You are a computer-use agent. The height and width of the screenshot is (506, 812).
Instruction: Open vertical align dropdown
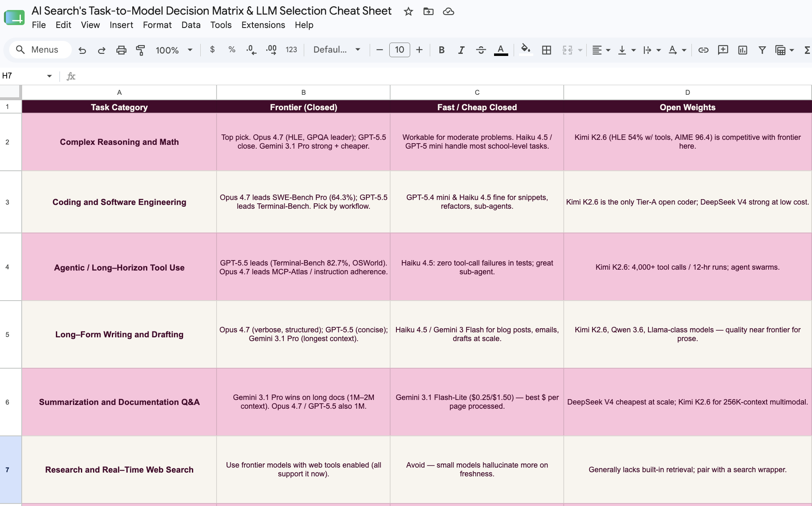point(627,50)
